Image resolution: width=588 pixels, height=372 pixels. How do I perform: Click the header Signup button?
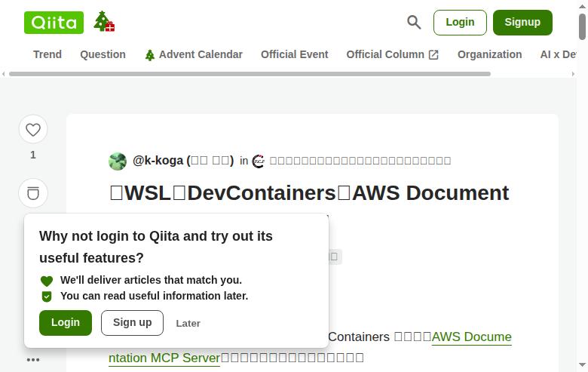coord(522,23)
